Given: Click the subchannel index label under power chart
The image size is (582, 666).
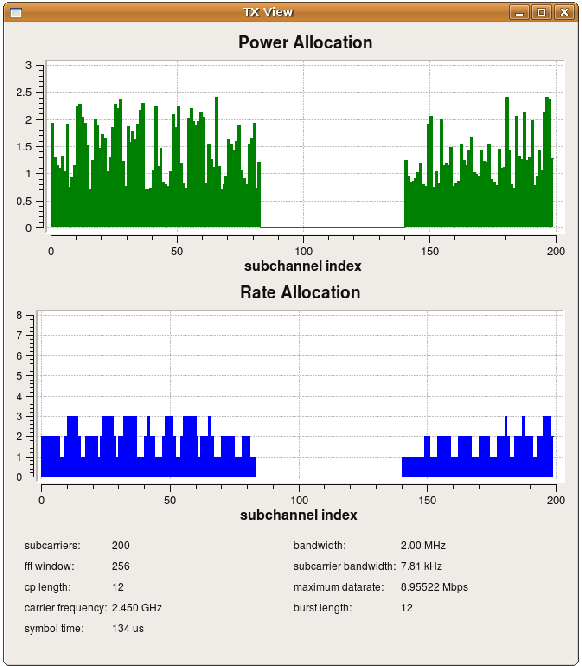Looking at the screenshot, I should (303, 266).
